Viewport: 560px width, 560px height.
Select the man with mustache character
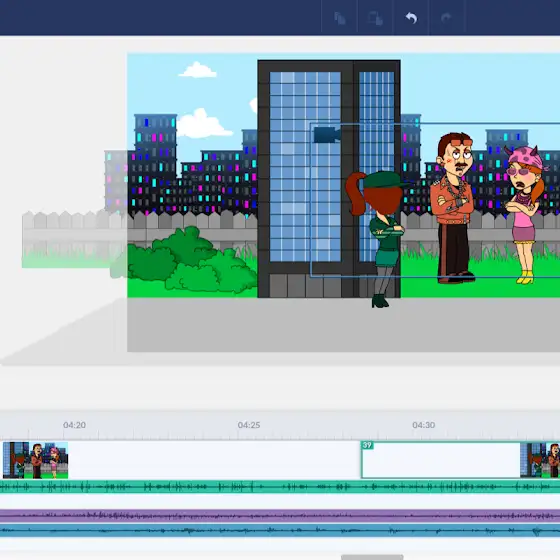(453, 208)
